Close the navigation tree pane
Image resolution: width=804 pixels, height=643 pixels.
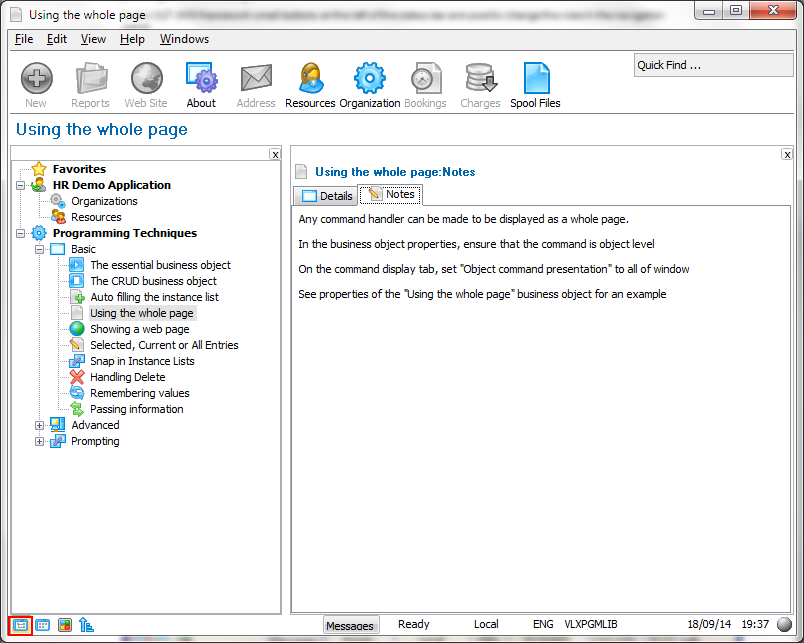[275, 155]
